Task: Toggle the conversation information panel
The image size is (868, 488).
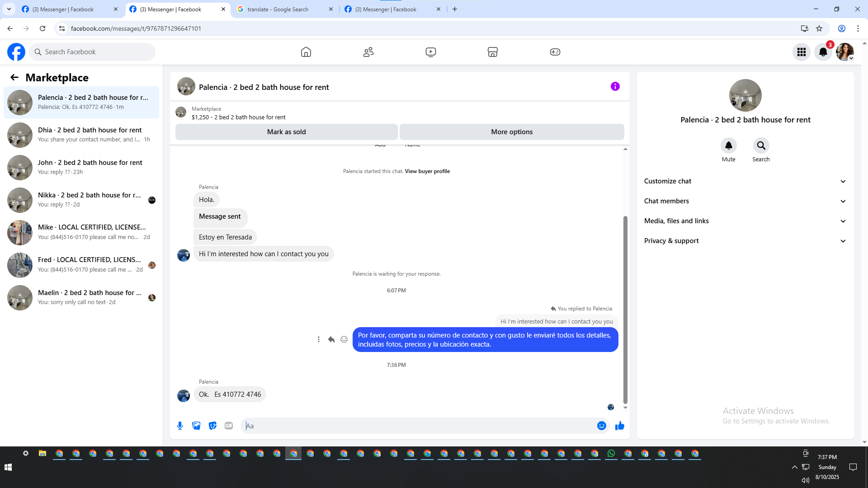Action: (x=615, y=86)
